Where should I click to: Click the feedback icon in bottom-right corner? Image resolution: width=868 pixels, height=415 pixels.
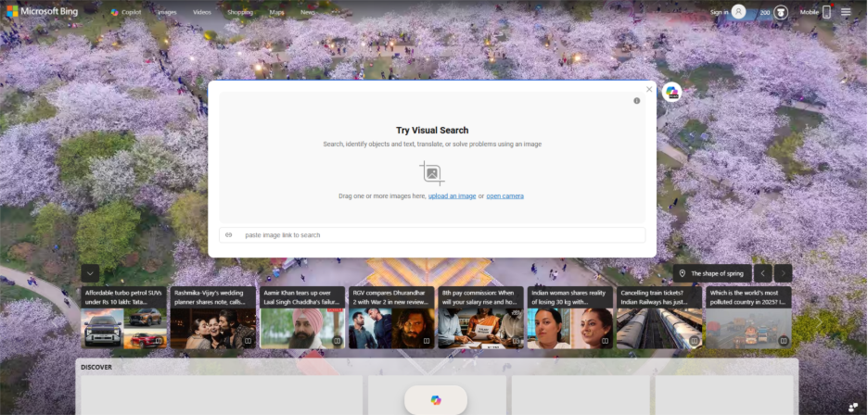tap(853, 408)
